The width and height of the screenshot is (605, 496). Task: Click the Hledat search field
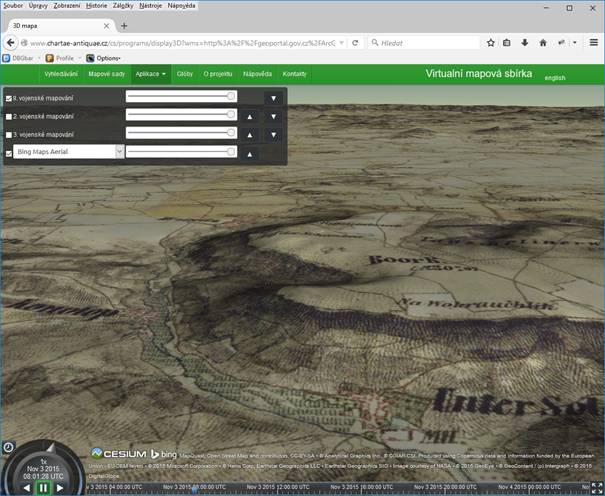424,43
